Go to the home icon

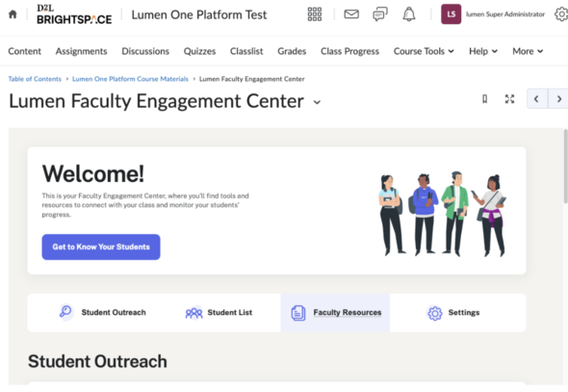(13, 14)
